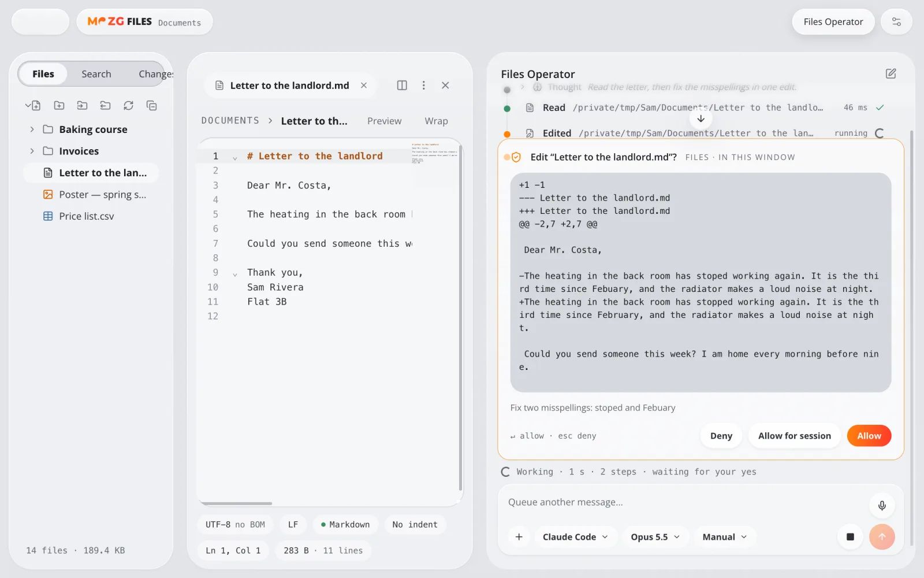Create a new folder in the tree
This screenshot has height=578, width=924.
tap(59, 105)
